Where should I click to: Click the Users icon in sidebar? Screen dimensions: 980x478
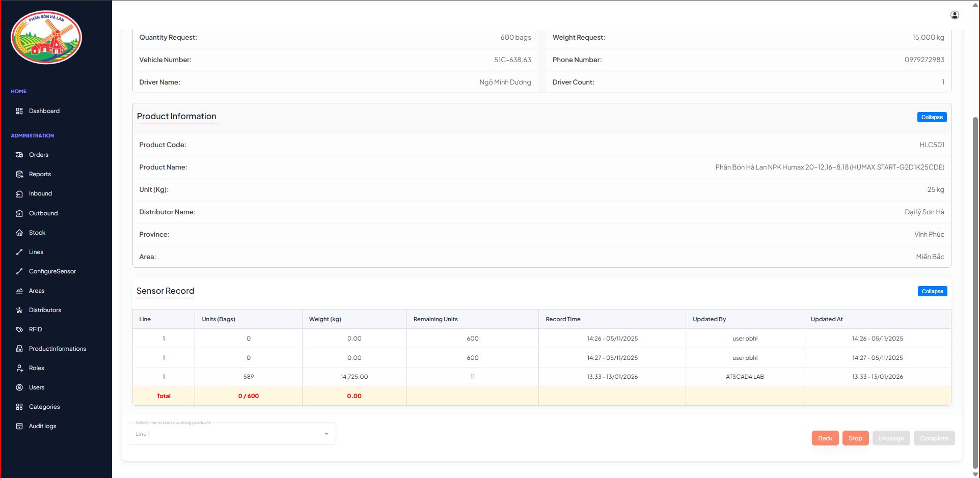(x=19, y=387)
